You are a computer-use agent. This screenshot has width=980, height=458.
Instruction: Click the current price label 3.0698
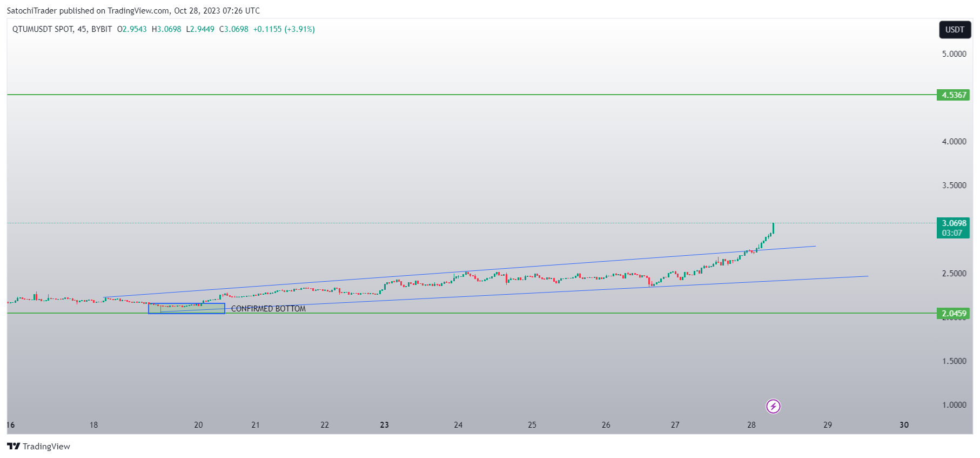pyautogui.click(x=954, y=223)
